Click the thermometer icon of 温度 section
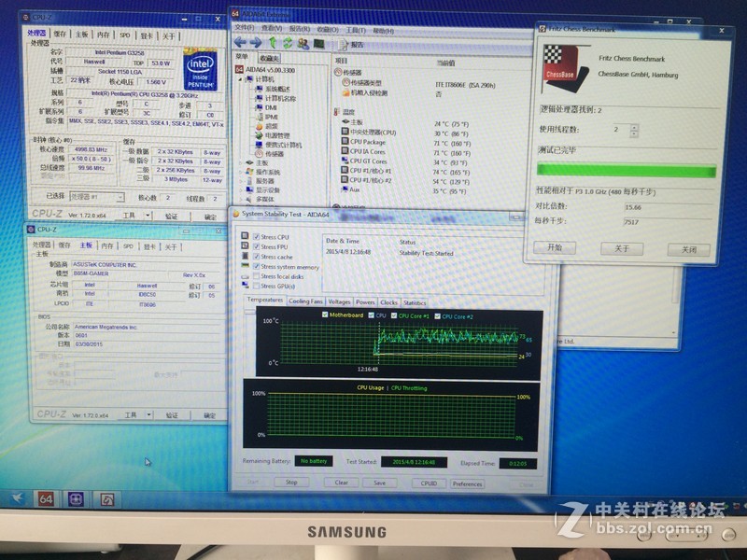The width and height of the screenshot is (747, 560). click(337, 112)
